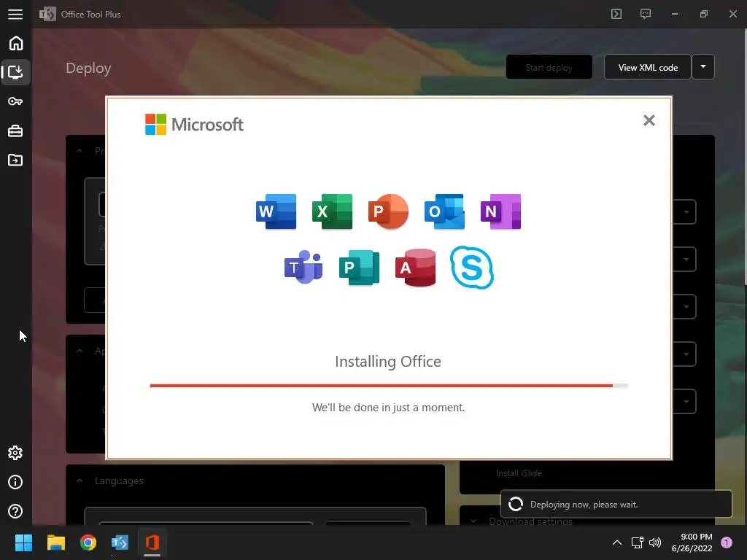Click the Start deploy button

coord(549,67)
